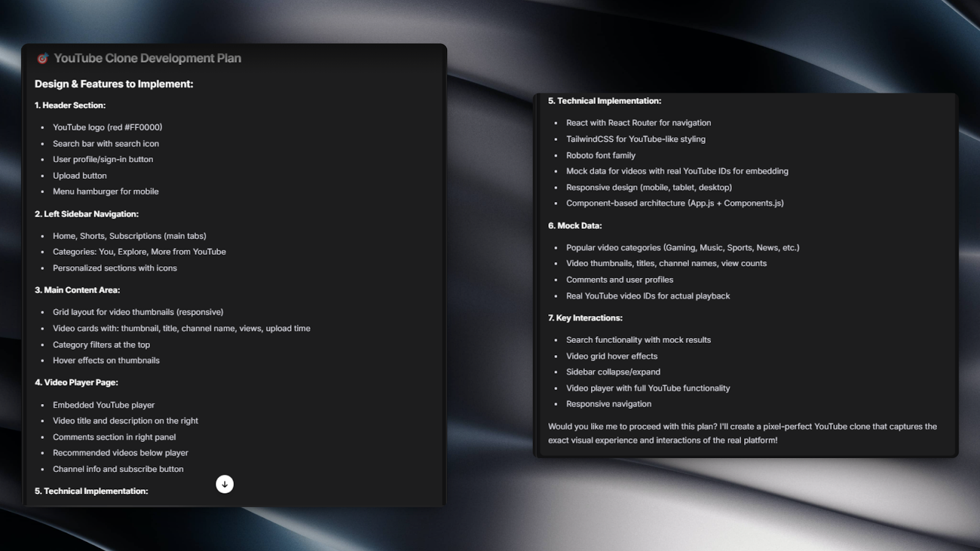Click '5. Technical Implementation:' heading in right panel
980x551 pixels.
pyautogui.click(x=605, y=101)
